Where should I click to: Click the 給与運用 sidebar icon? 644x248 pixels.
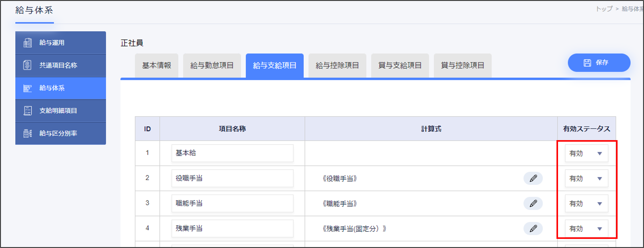pos(28,42)
